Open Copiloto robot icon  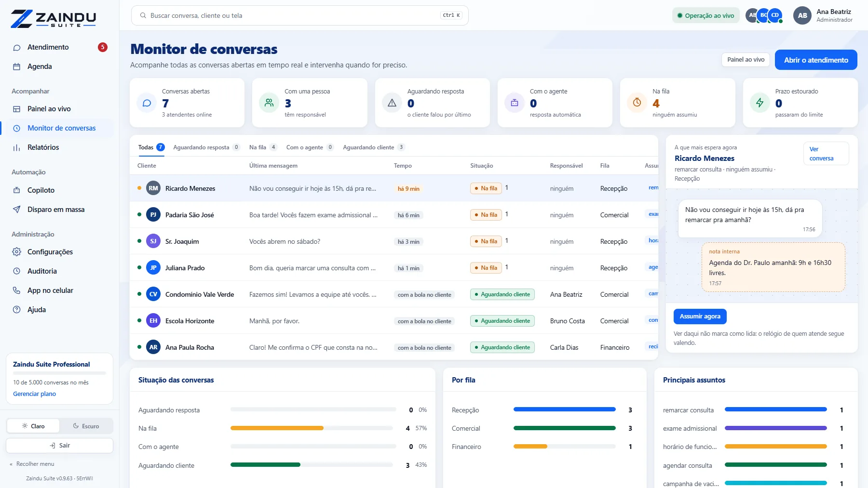tap(17, 190)
